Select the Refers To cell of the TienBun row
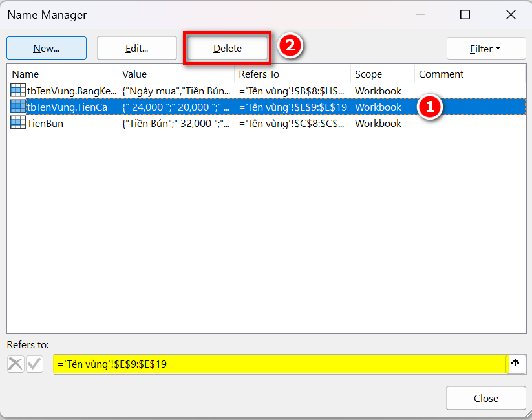The height and width of the screenshot is (420, 532). point(292,123)
